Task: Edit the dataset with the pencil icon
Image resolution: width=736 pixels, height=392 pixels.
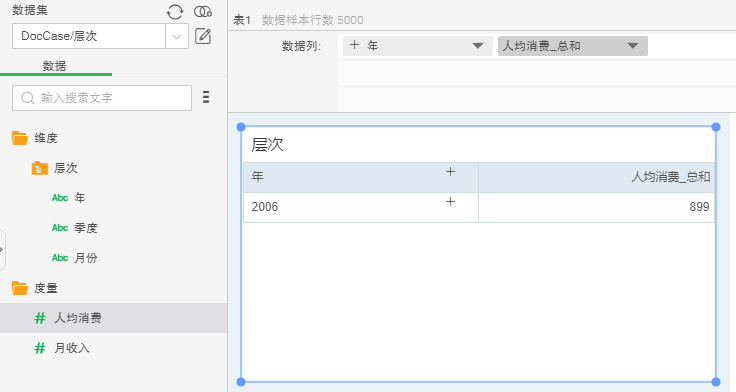Action: [203, 36]
